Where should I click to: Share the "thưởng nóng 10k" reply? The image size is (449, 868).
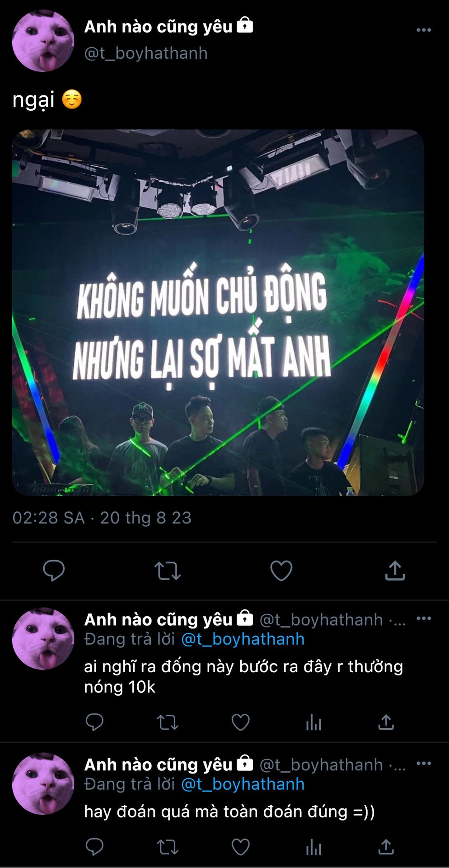[x=386, y=722]
